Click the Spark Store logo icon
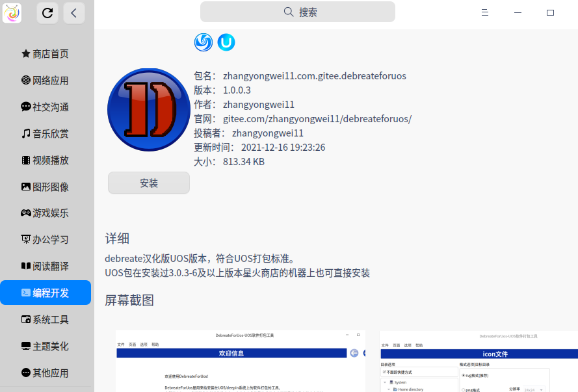The image size is (578, 392). [13, 12]
